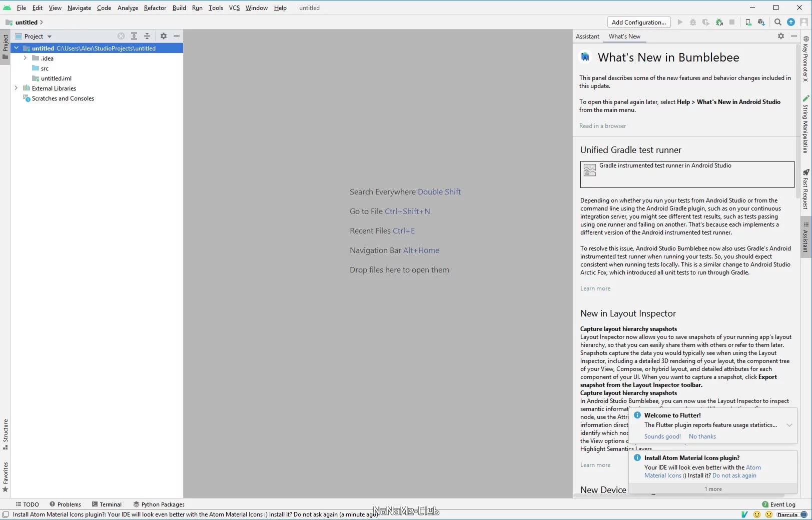Select Opened File locate icon in Project panel

point(121,36)
